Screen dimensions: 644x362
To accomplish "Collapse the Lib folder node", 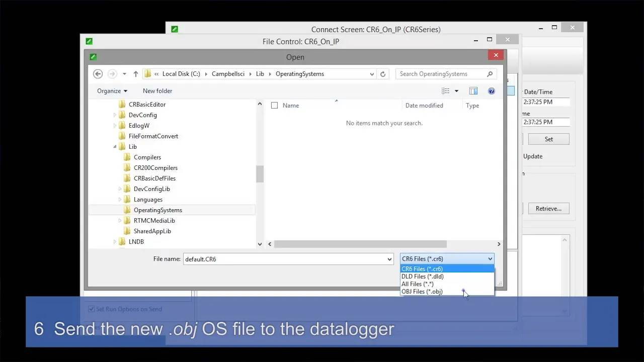I will [115, 147].
